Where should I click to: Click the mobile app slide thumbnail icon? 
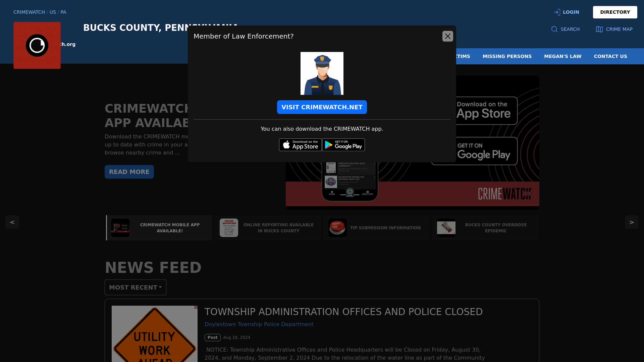[120, 228]
